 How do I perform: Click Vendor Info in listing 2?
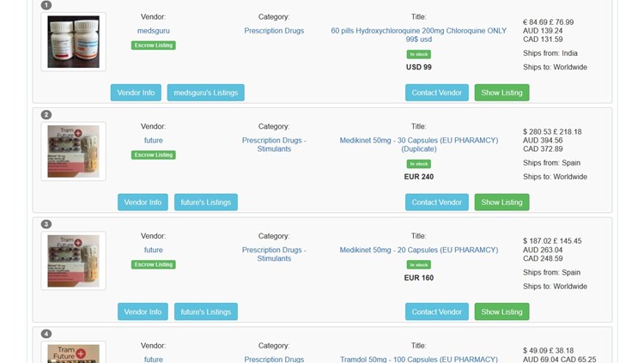(143, 203)
